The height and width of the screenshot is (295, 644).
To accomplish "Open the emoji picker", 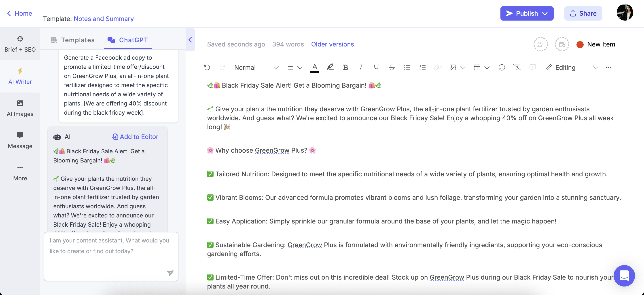I will point(502,67).
